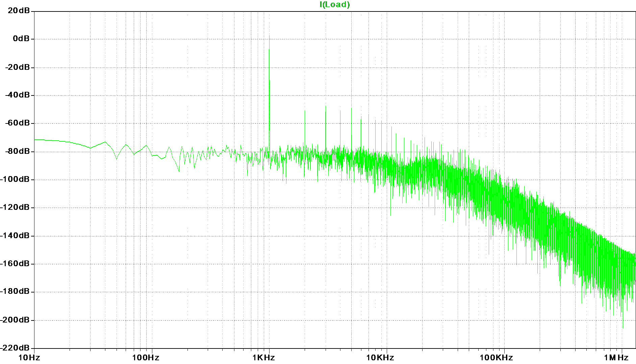Click the -100dB axis label
Viewport: 636px width, 364px height.
click(15, 179)
